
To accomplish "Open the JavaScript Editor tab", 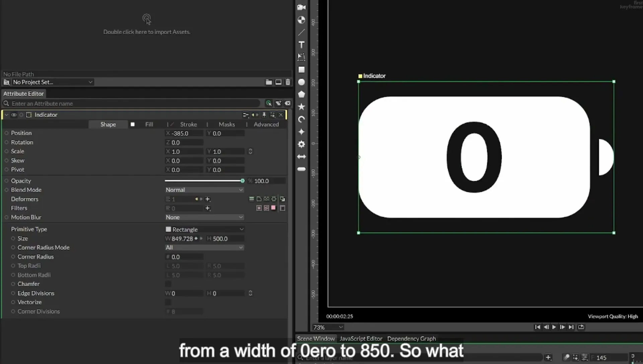I will (361, 339).
